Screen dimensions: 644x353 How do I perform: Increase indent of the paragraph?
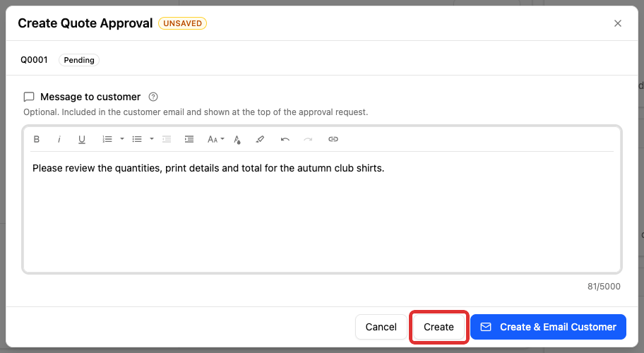[x=189, y=139]
